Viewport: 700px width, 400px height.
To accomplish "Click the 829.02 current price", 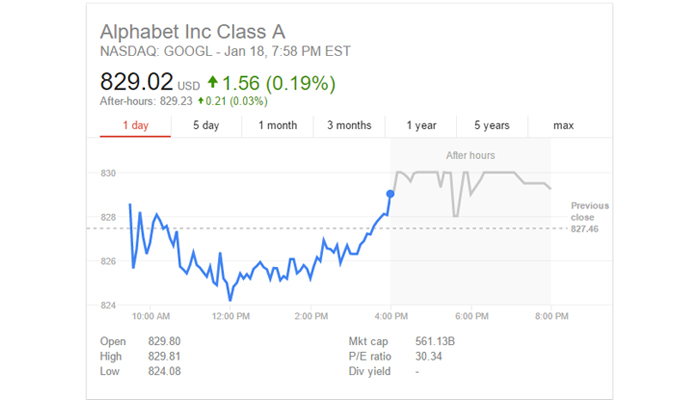I will (136, 82).
